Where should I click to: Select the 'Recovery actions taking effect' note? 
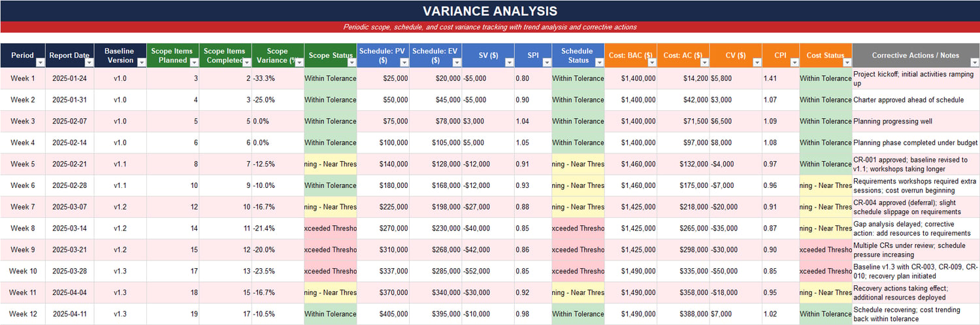[916, 292]
